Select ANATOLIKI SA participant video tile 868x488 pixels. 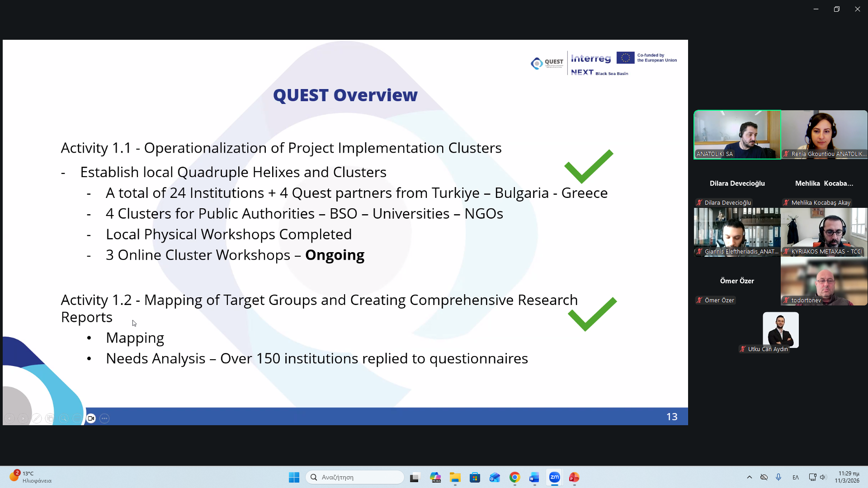coord(737,134)
